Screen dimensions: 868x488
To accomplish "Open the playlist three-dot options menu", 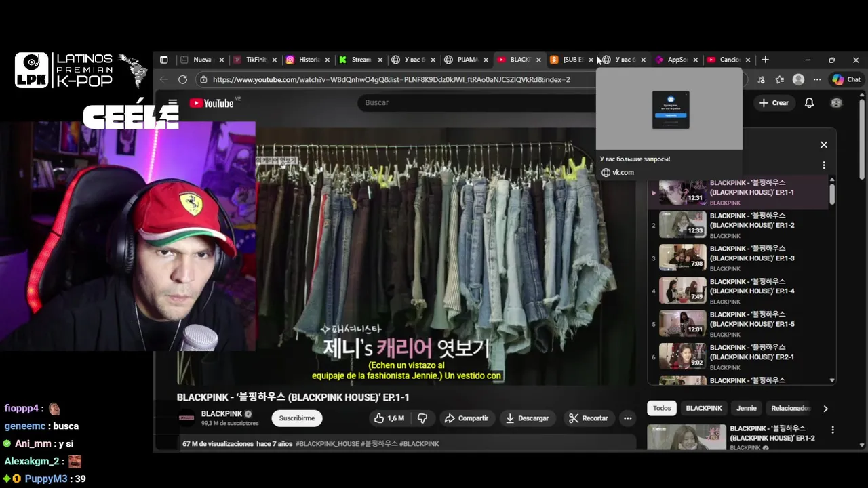I will tap(824, 165).
